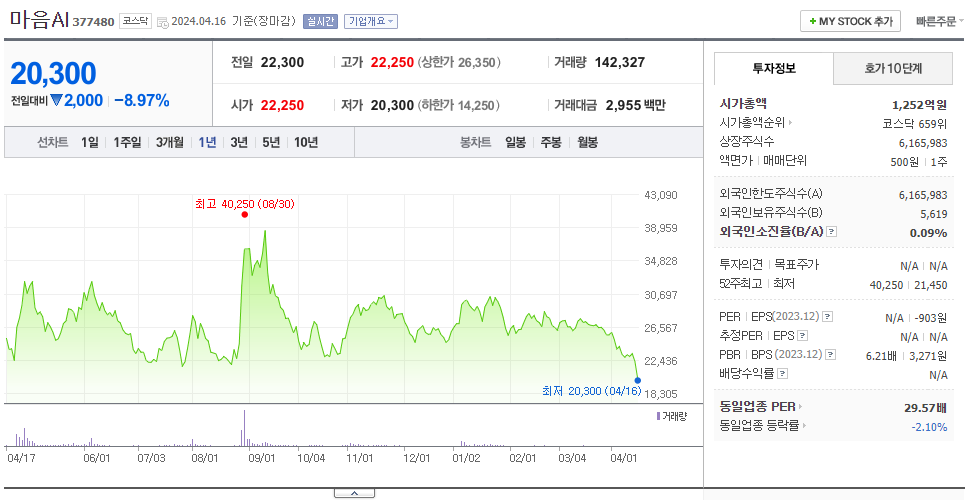This screenshot has height=500, width=968.
Task: Click the 상한가 26,350 text
Action: pyautogui.click(x=459, y=62)
